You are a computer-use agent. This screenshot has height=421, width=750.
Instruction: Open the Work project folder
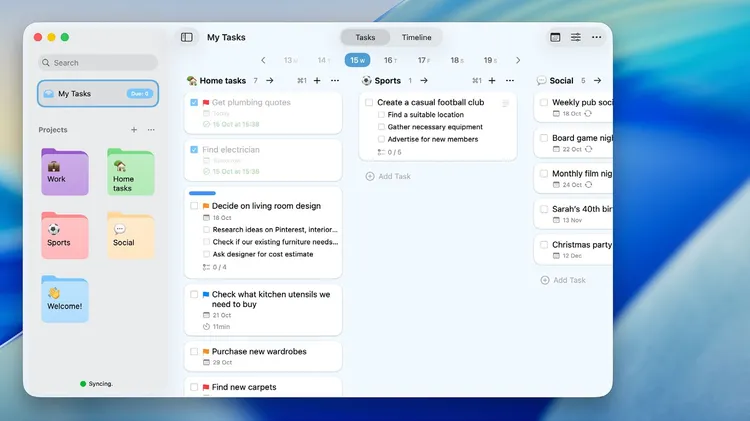[64, 172]
